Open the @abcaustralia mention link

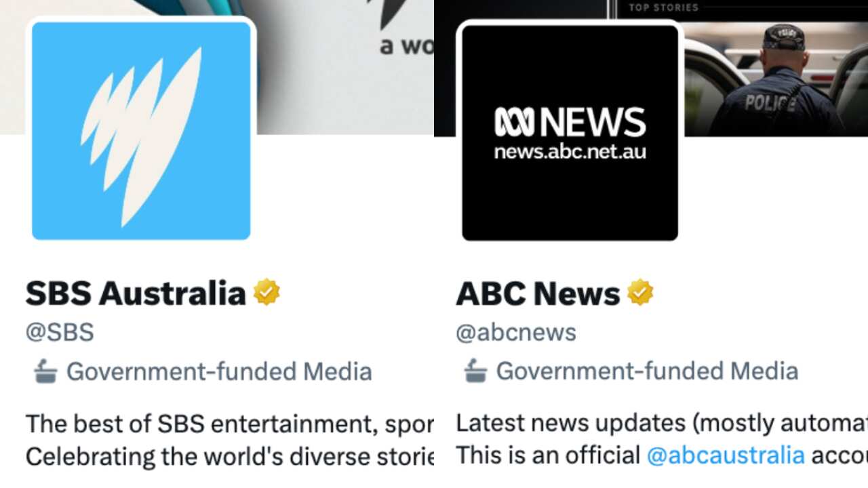click(726, 455)
